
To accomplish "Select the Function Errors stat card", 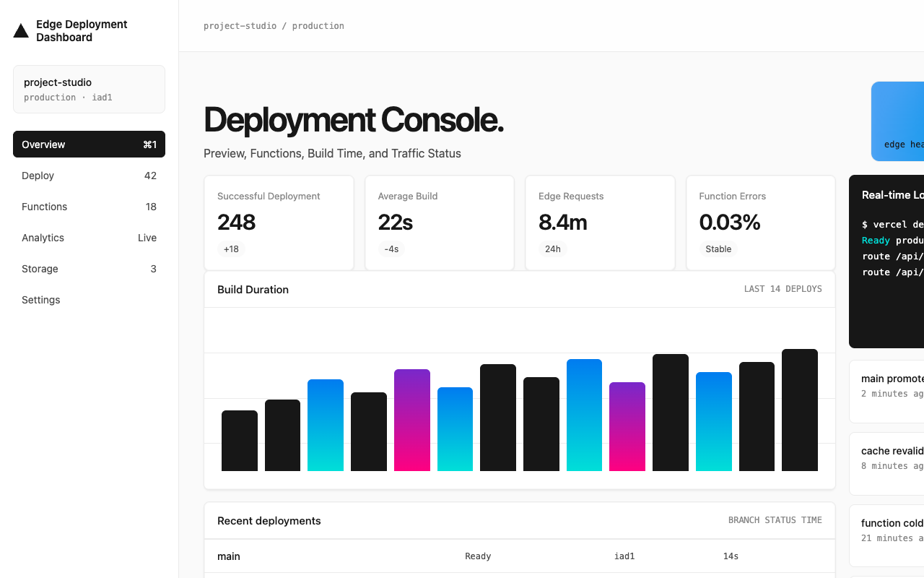I will (x=761, y=223).
